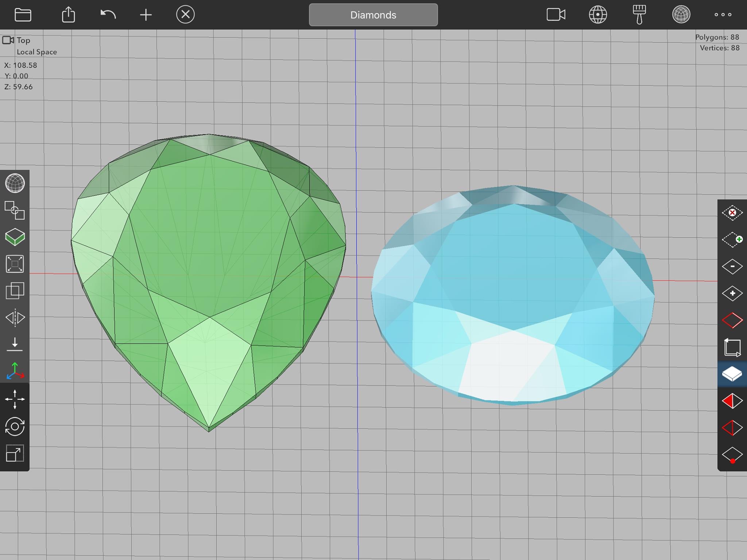The height and width of the screenshot is (560, 747).
Task: Select the Move tool arrows
Action: coord(15,399)
